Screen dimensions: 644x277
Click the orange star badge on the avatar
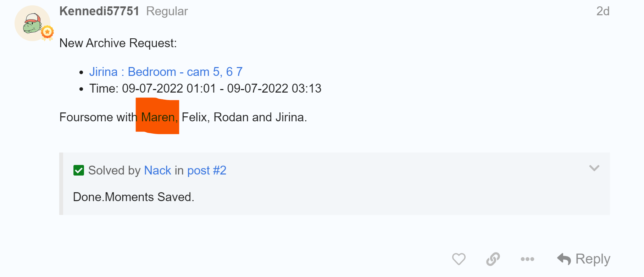pos(47,32)
